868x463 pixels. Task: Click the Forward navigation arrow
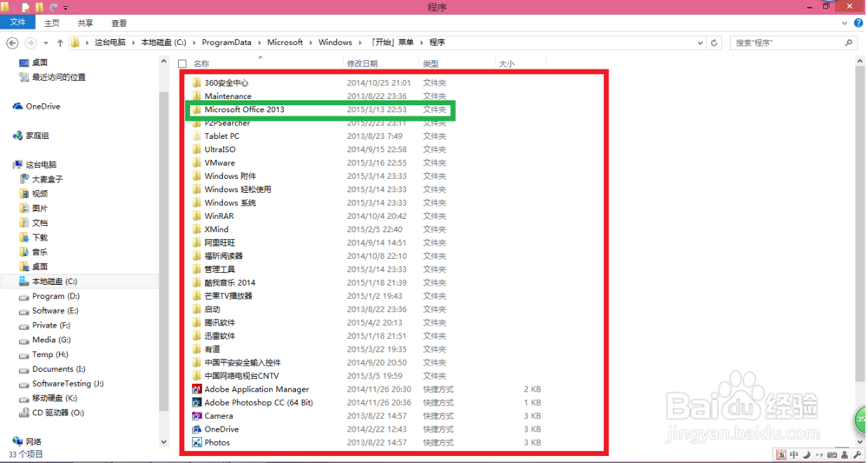pyautogui.click(x=30, y=43)
